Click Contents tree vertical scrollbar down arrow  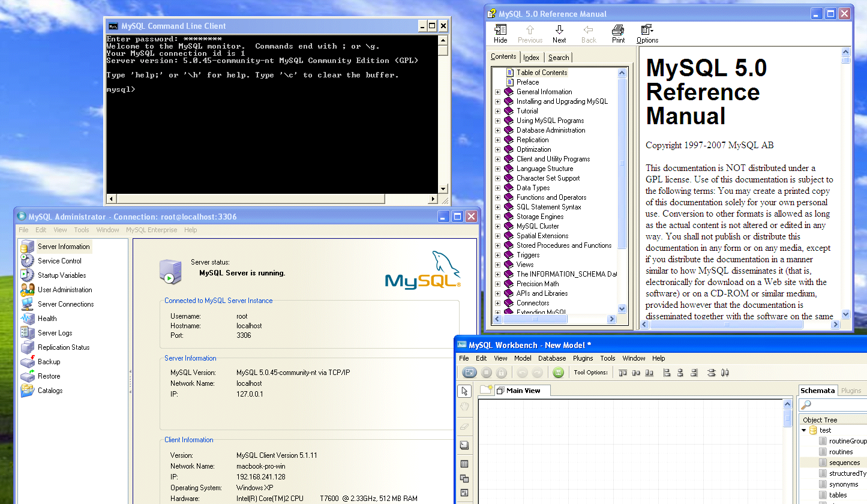(622, 308)
